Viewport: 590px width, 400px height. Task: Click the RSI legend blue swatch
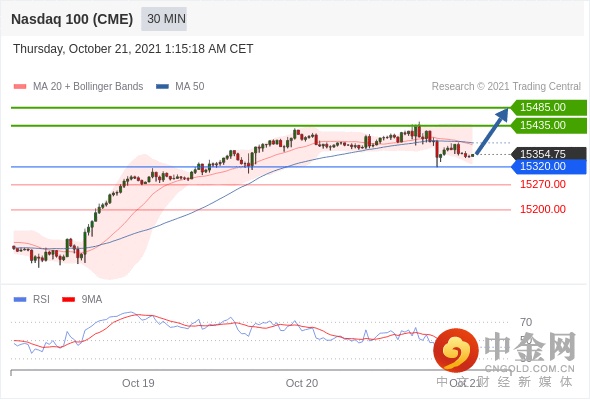tap(20, 300)
